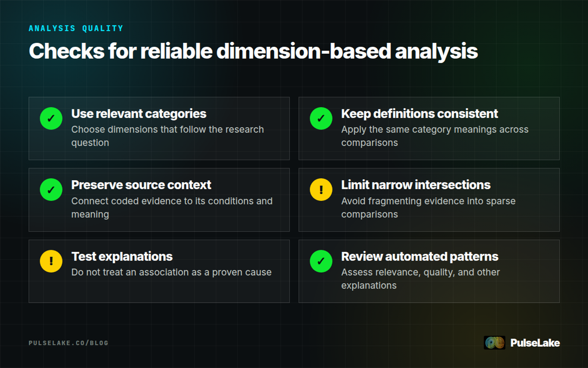This screenshot has height=368, width=588.
Task: Click the green check beside Use relevant categories
Action: pos(51,118)
